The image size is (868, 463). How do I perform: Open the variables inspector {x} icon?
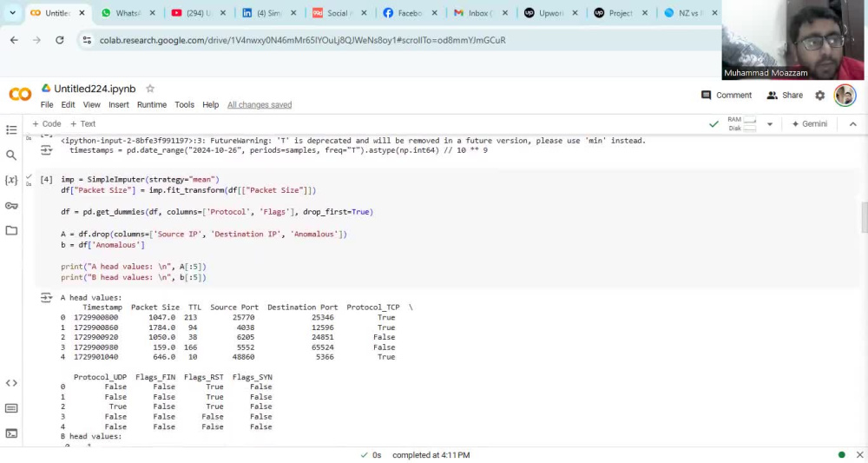11,181
